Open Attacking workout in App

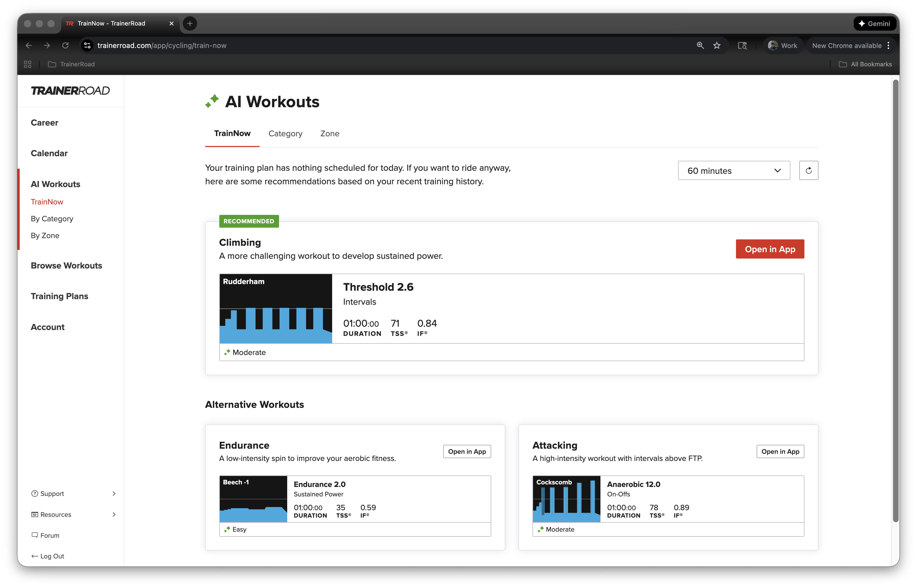[780, 451]
